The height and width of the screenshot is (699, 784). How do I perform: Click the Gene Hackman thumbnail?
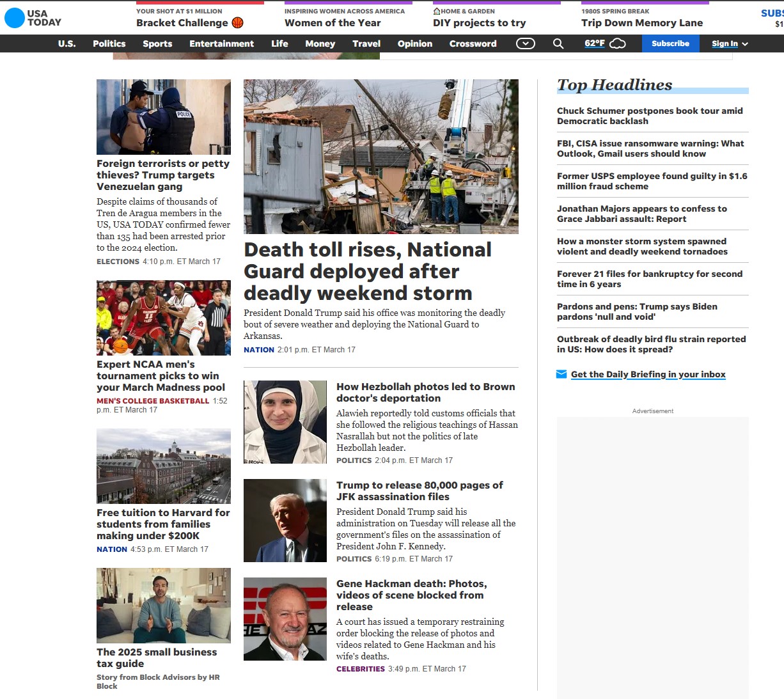click(285, 619)
